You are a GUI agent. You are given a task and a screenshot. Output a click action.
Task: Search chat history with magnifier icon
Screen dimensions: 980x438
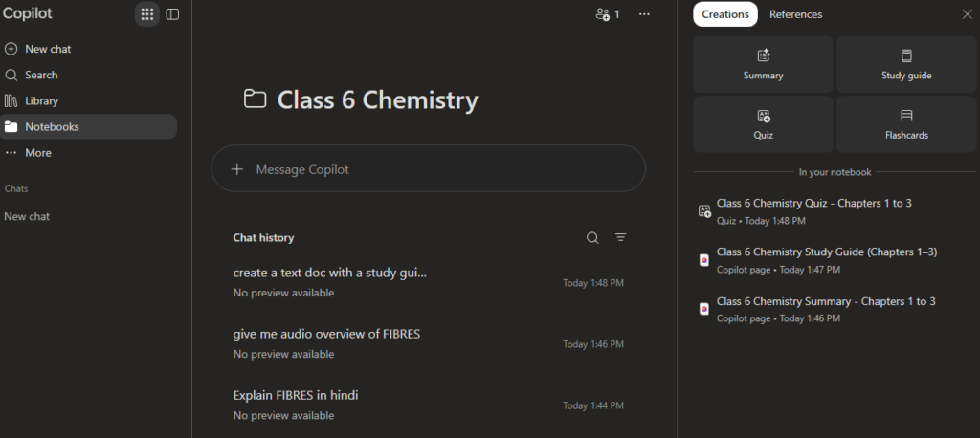tap(592, 237)
